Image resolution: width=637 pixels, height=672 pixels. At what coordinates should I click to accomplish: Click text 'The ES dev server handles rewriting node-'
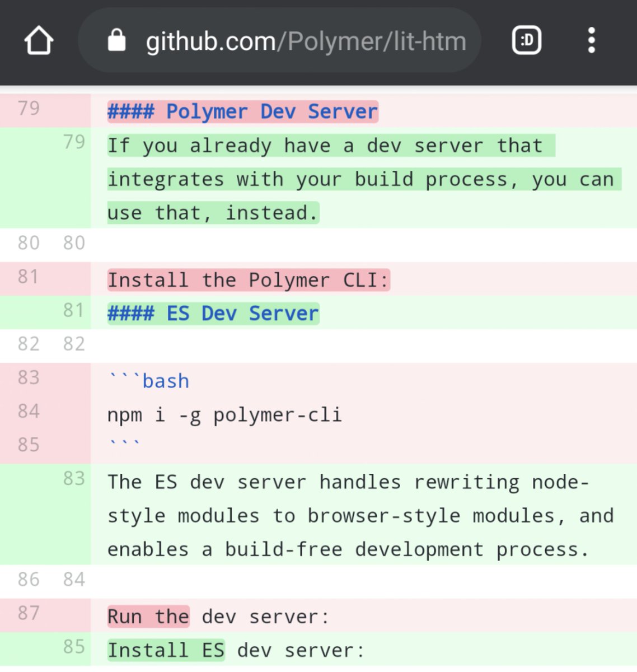tap(348, 482)
